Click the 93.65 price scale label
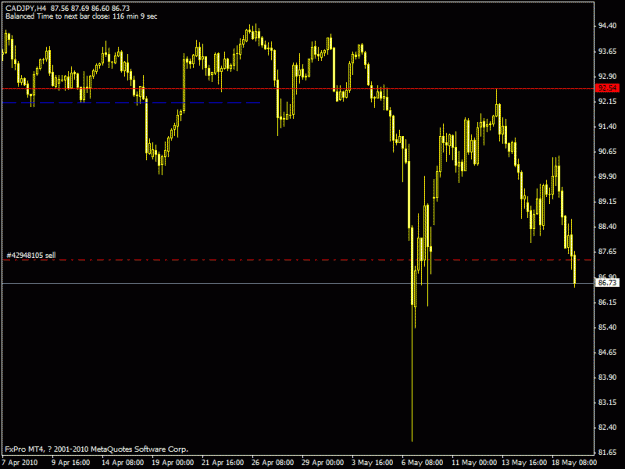625x469 pixels. (x=607, y=51)
